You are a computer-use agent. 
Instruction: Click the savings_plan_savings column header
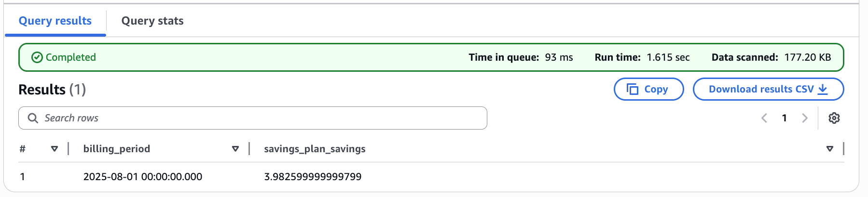[315, 149]
